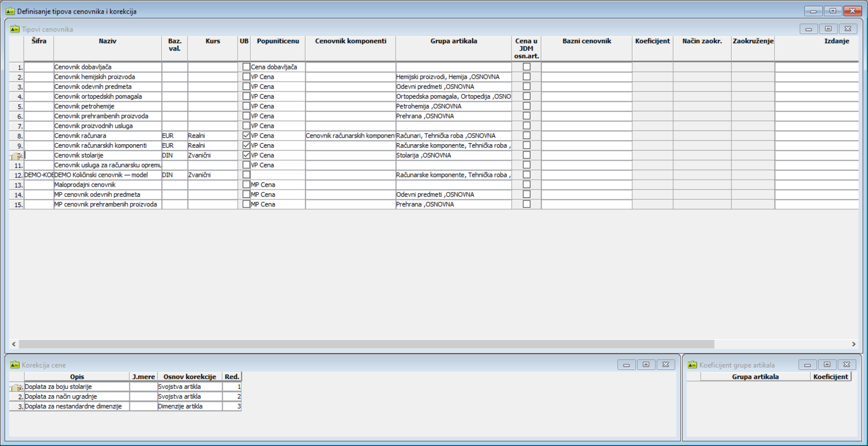Maximize the Korekcija cene panel
868x446 pixels.
pyautogui.click(x=646, y=365)
